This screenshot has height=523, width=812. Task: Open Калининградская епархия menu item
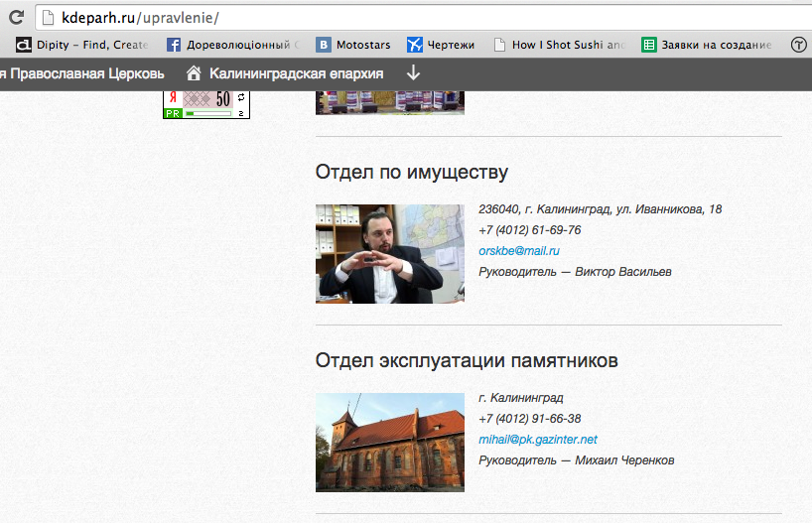pos(296,73)
